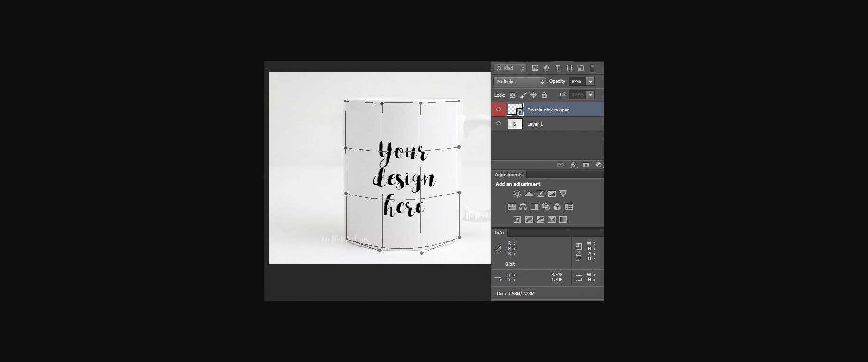868x362 pixels.
Task: Add a Curves adjustment
Action: pyautogui.click(x=540, y=194)
